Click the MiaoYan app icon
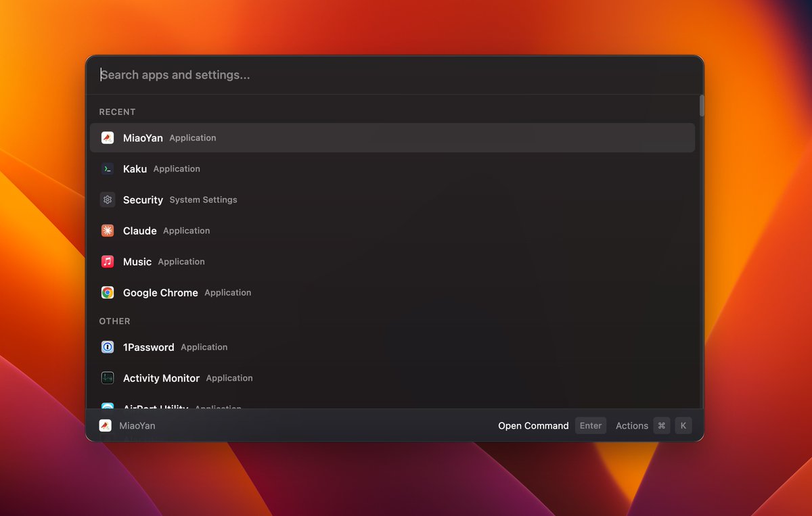812x516 pixels. pyautogui.click(x=108, y=137)
